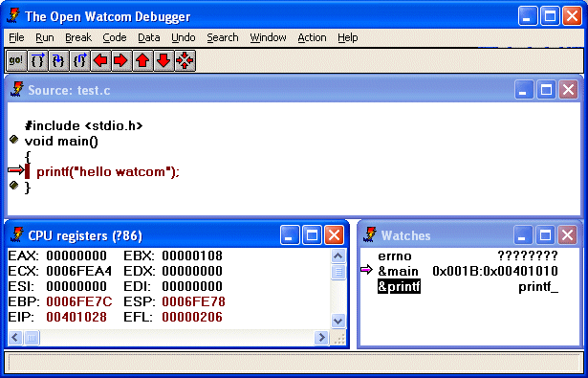588x378 pixels.
Task: Select the EDI register value
Action: pos(192,286)
